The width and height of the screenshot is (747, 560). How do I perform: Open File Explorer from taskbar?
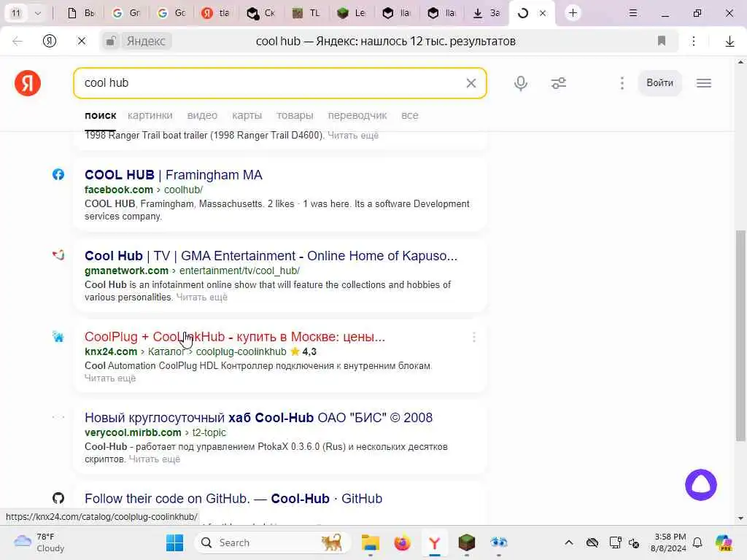click(370, 542)
